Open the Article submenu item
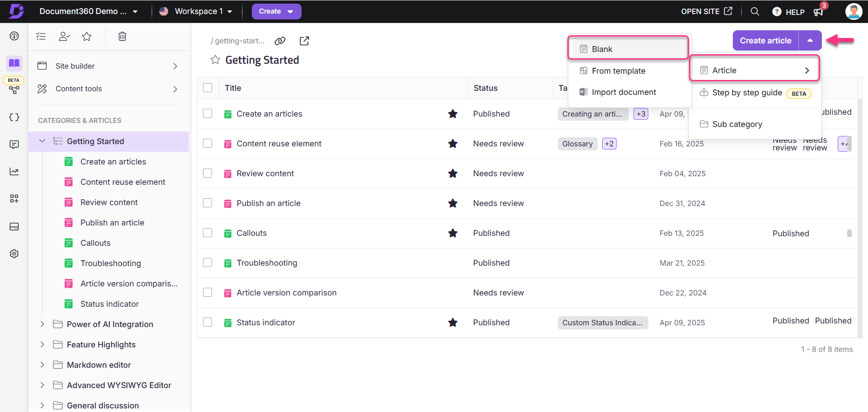This screenshot has height=412, width=868. pyautogui.click(x=755, y=70)
